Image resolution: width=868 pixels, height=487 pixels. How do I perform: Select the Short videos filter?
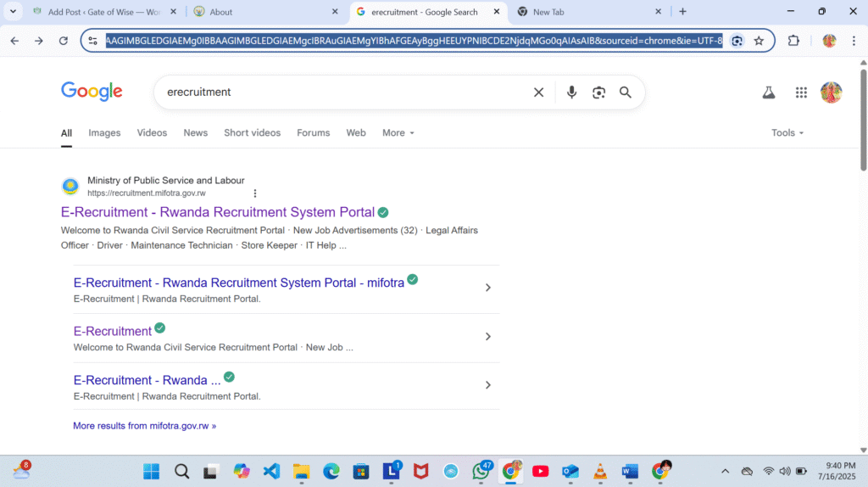pos(252,133)
